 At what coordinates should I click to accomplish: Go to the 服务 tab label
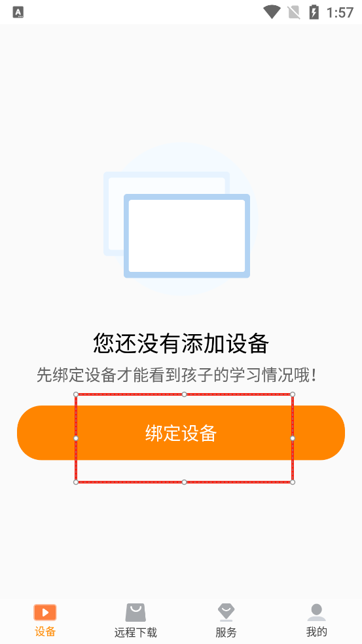(226, 632)
